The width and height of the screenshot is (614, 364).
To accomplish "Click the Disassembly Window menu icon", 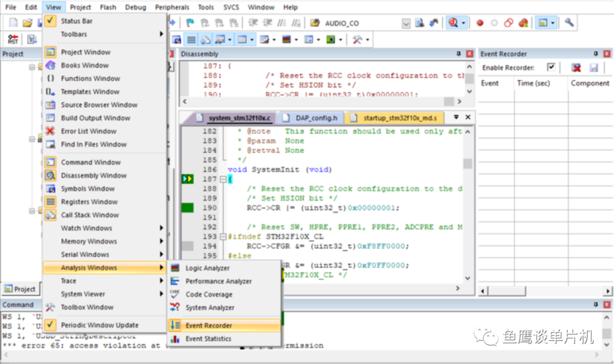I will click(51, 175).
